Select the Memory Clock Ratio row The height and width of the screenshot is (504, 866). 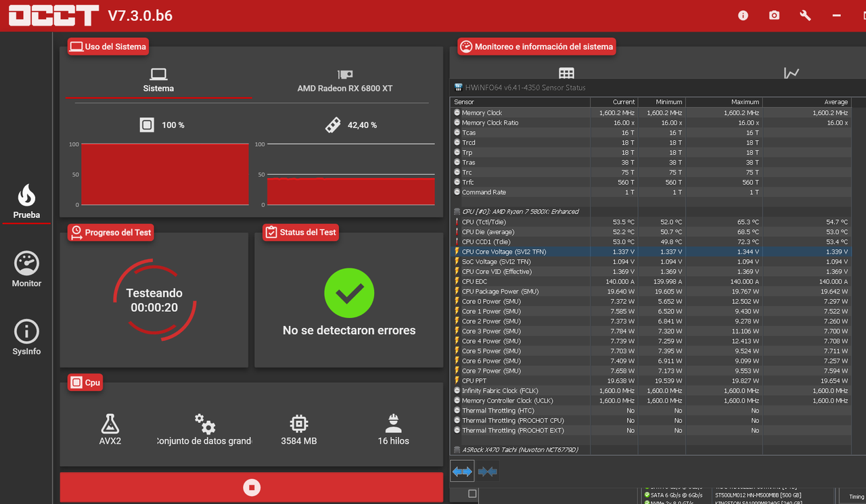650,123
